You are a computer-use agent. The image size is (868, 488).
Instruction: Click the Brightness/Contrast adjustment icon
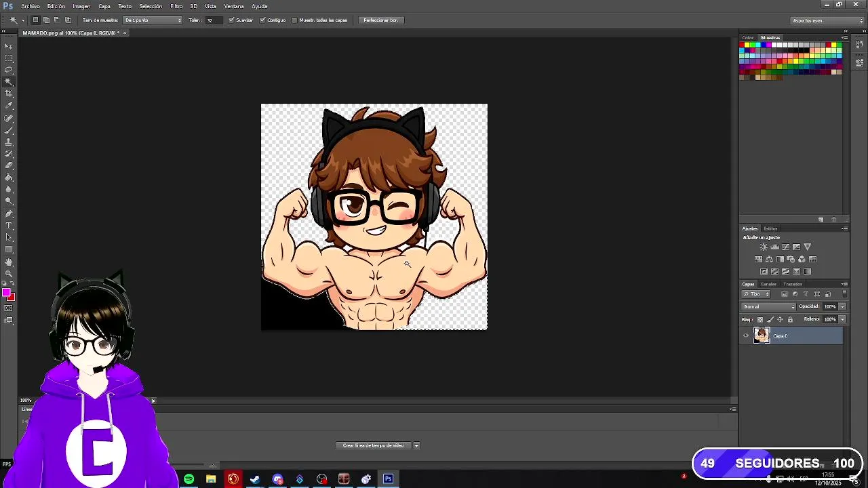point(764,247)
